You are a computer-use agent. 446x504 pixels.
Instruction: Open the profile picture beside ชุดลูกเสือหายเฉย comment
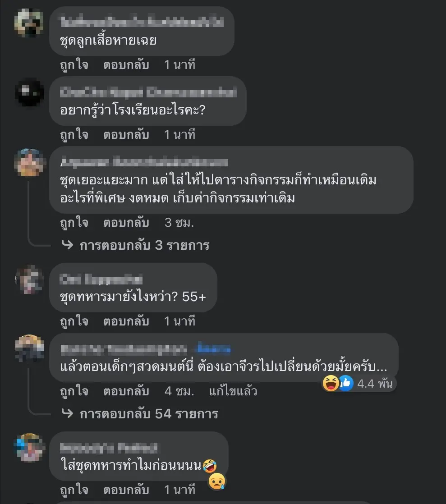[x=29, y=23]
